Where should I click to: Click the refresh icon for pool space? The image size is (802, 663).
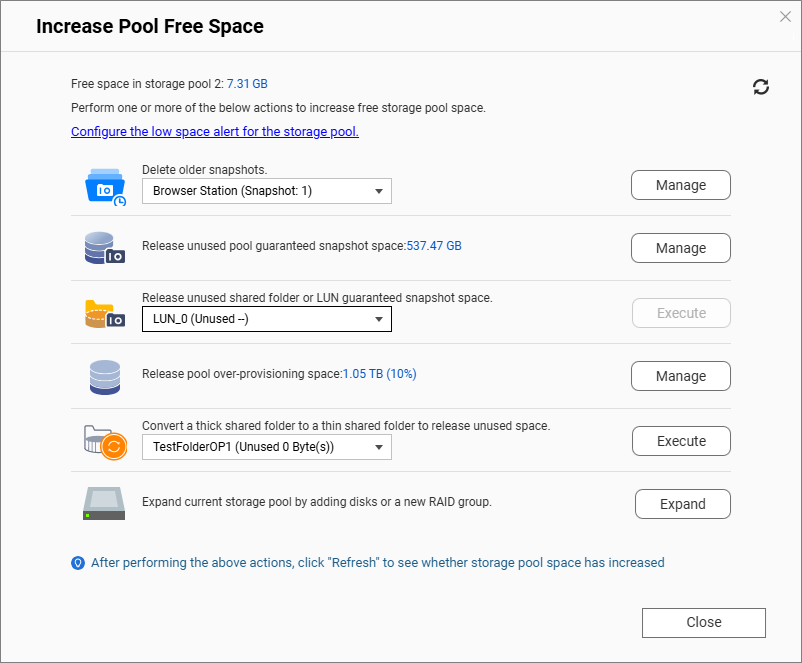pyautogui.click(x=761, y=87)
